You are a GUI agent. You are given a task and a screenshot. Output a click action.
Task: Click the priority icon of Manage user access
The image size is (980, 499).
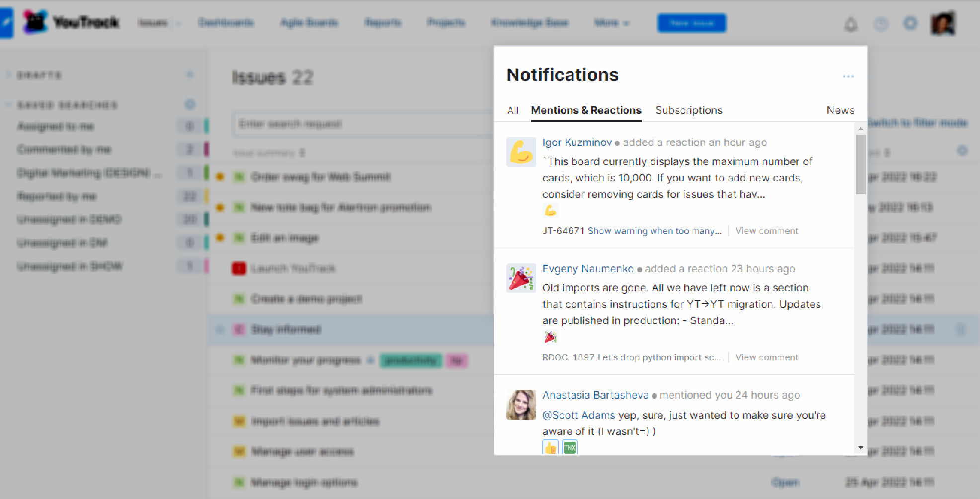pyautogui.click(x=239, y=452)
